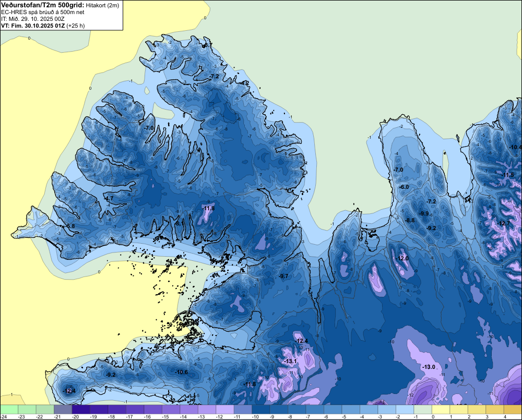This screenshot has height=420, width=522.
Task: Select the pale yellow legend swatch at 0
Action: click(441, 409)
